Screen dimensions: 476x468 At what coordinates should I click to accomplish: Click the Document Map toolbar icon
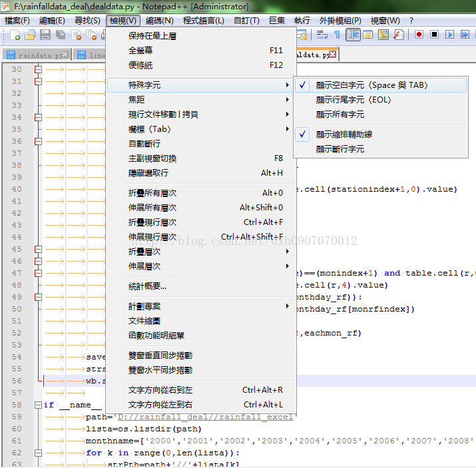[x=383, y=35]
